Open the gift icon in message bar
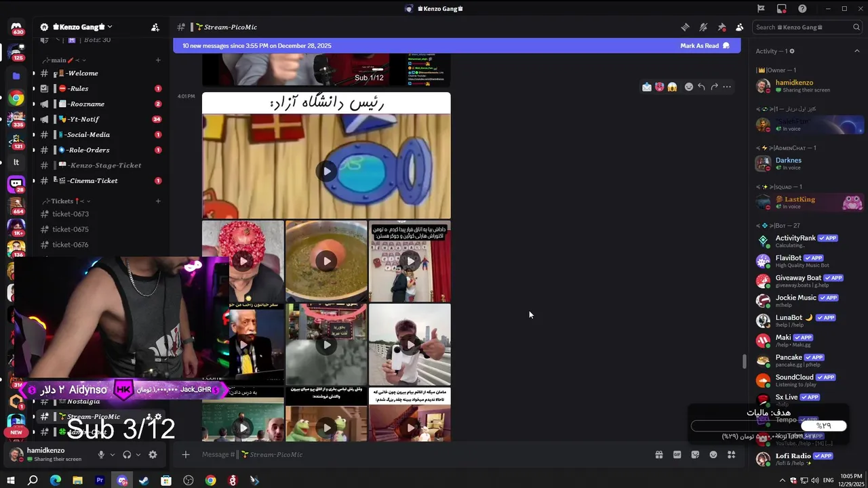Screen dimensions: 868x488 point(658,455)
